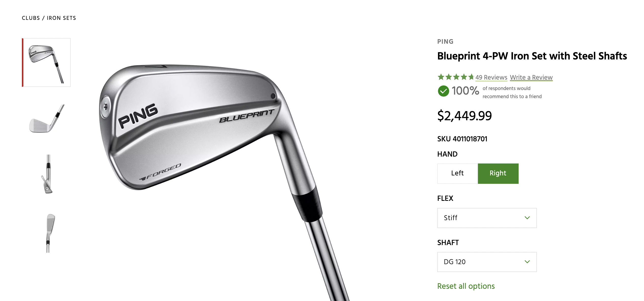644x301 pixels.
Task: Click the Blueprint 4-PW Iron Set title
Action: coord(532,56)
